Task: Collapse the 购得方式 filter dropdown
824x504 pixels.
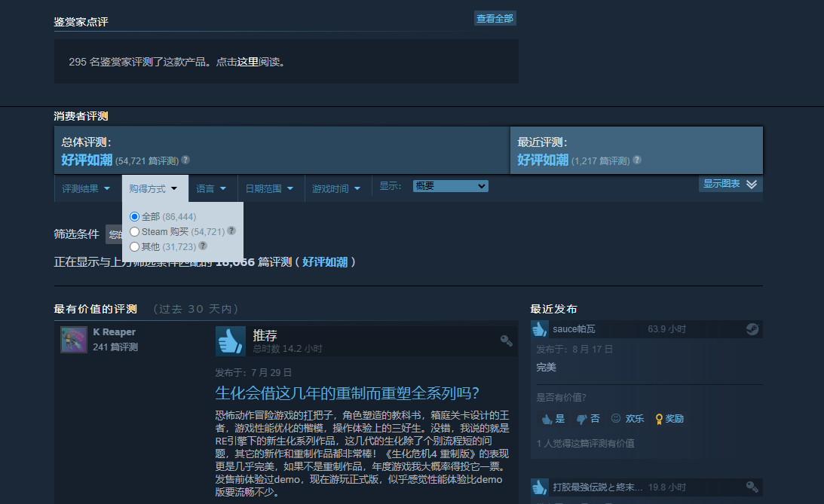Action: coord(154,188)
